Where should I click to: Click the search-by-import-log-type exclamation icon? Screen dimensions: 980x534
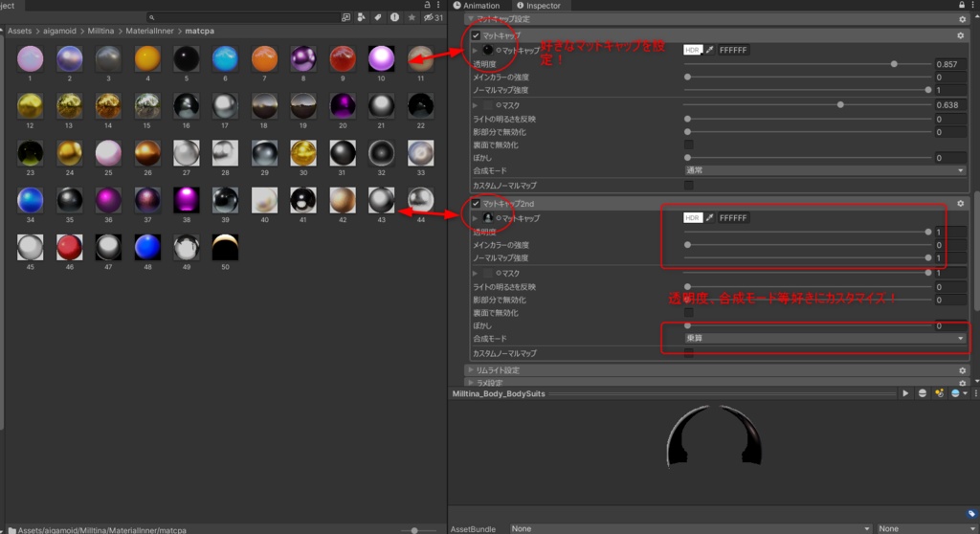click(394, 17)
